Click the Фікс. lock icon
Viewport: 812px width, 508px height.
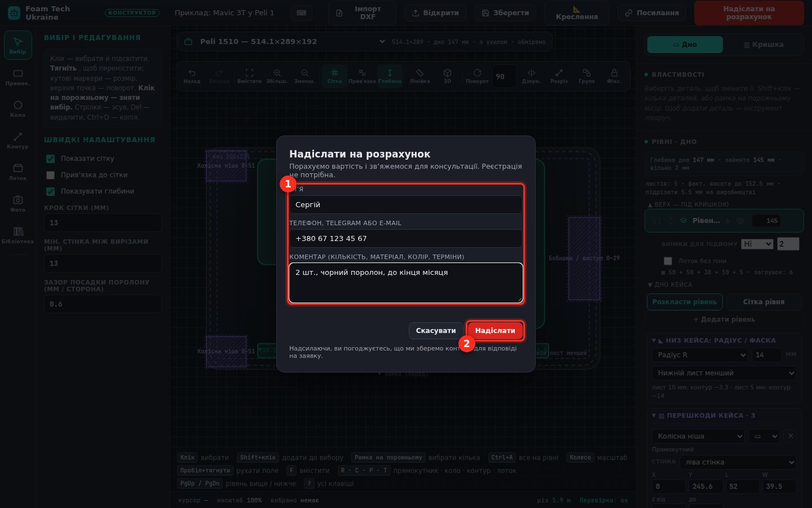click(x=614, y=76)
